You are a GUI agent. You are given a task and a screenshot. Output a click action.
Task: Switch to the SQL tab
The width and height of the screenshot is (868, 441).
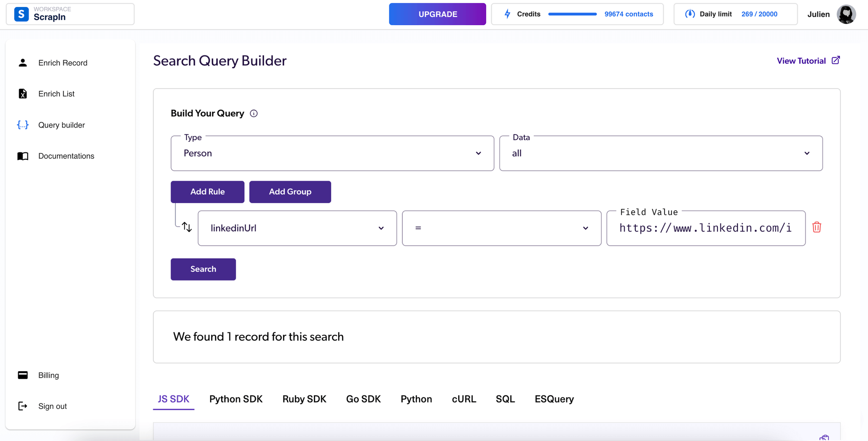point(505,399)
